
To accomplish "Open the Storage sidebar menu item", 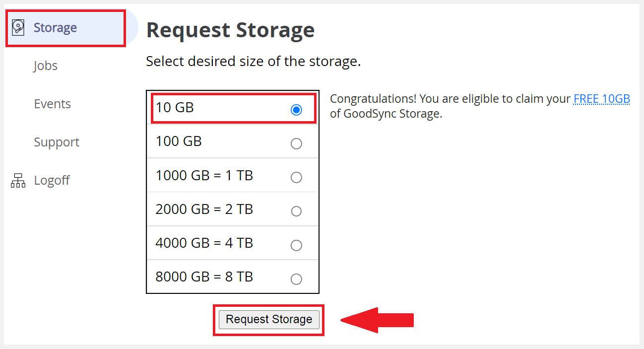I will [55, 27].
